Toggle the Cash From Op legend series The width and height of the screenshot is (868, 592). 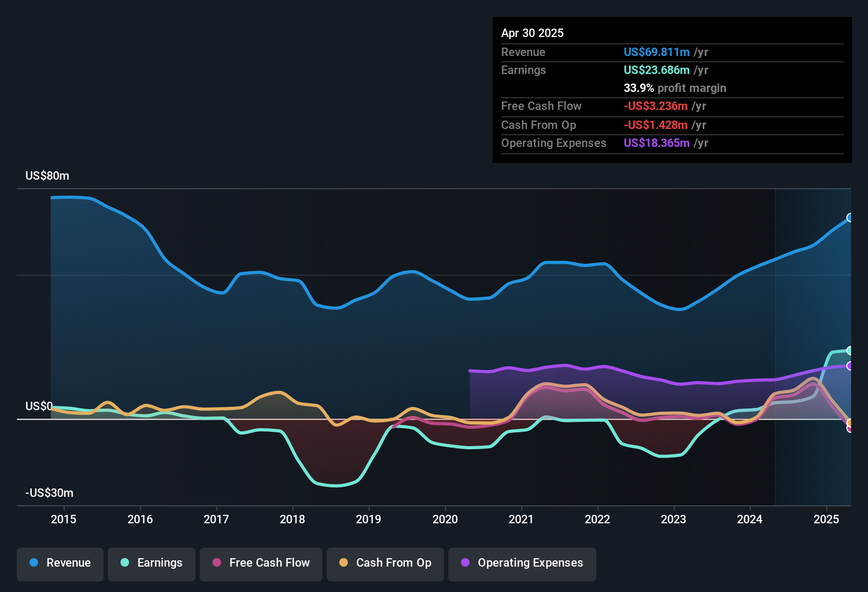tap(385, 563)
